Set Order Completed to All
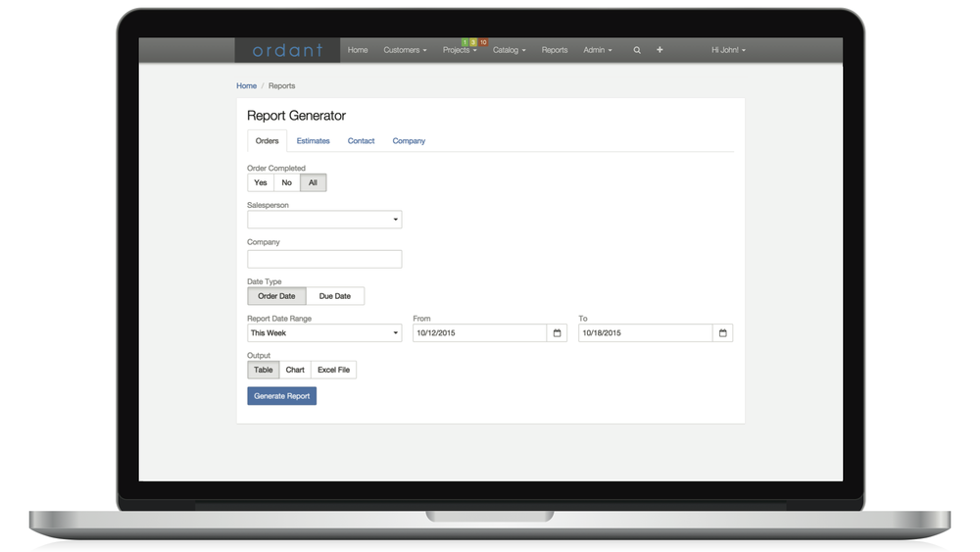Screen dimensions: 980x552 [x=314, y=182]
